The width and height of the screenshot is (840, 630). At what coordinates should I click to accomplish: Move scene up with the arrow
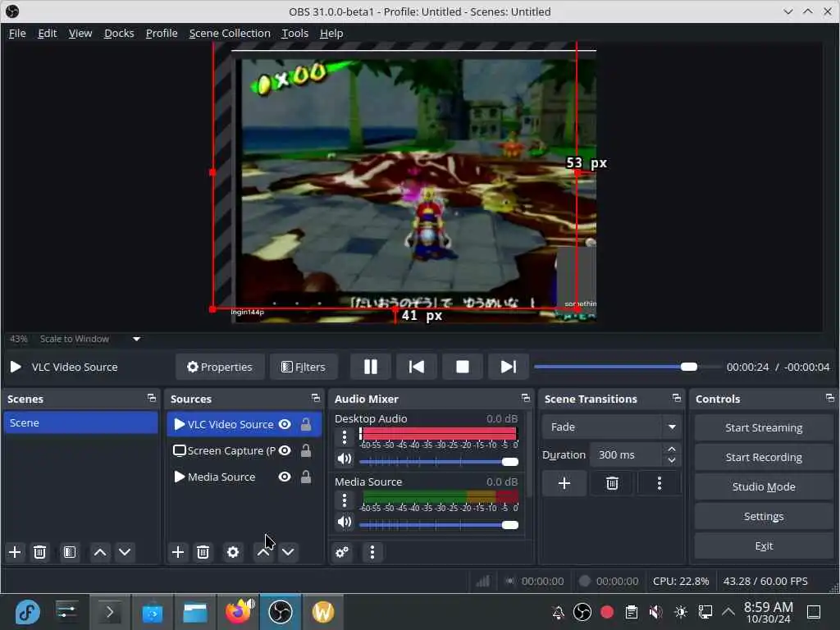tap(99, 552)
